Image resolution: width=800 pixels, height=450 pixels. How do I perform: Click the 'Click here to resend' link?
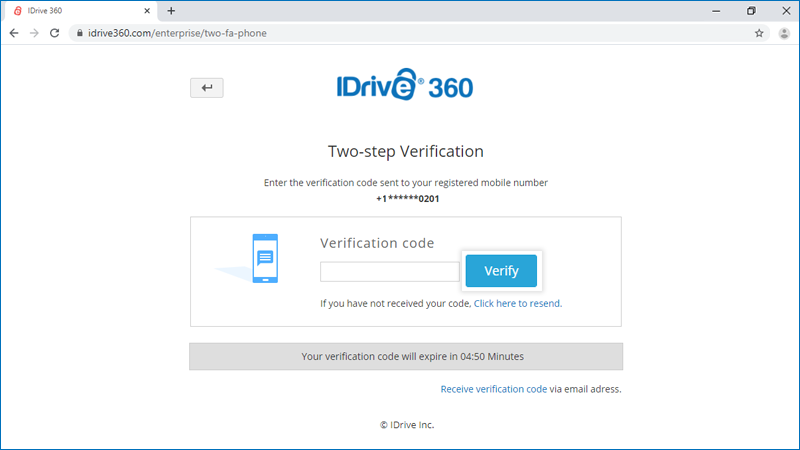(x=518, y=304)
